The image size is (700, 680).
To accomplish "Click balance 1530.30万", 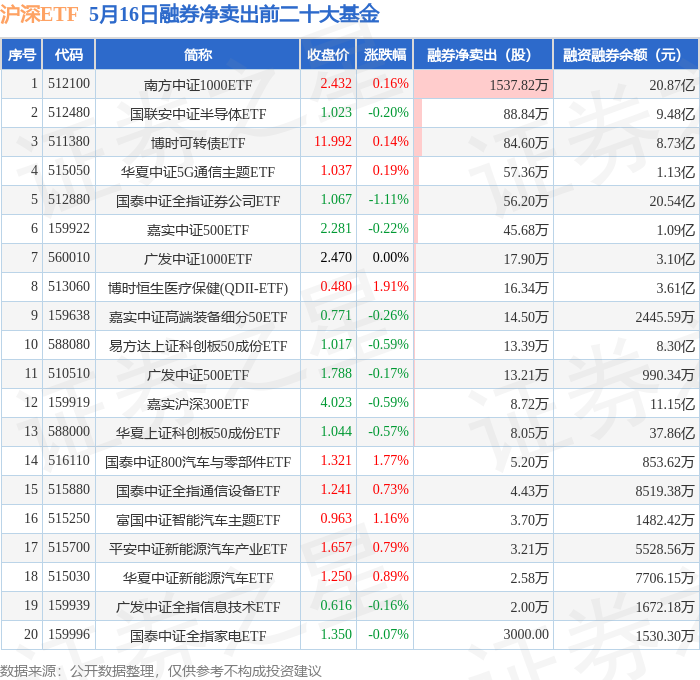I will click(x=665, y=636).
